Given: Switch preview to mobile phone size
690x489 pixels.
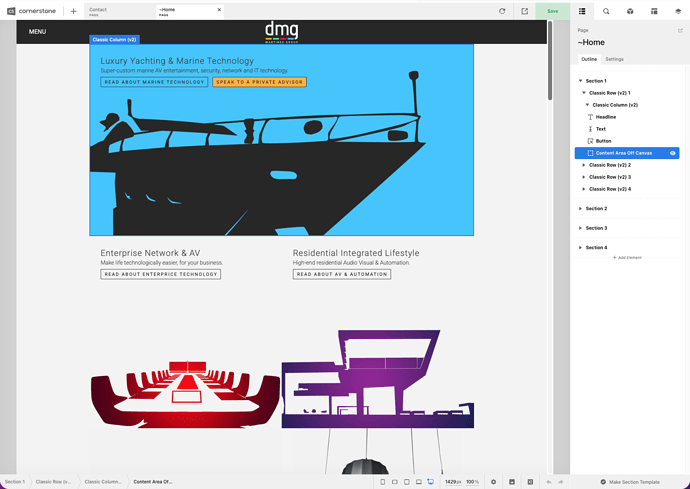Looking at the screenshot, I should [382, 482].
